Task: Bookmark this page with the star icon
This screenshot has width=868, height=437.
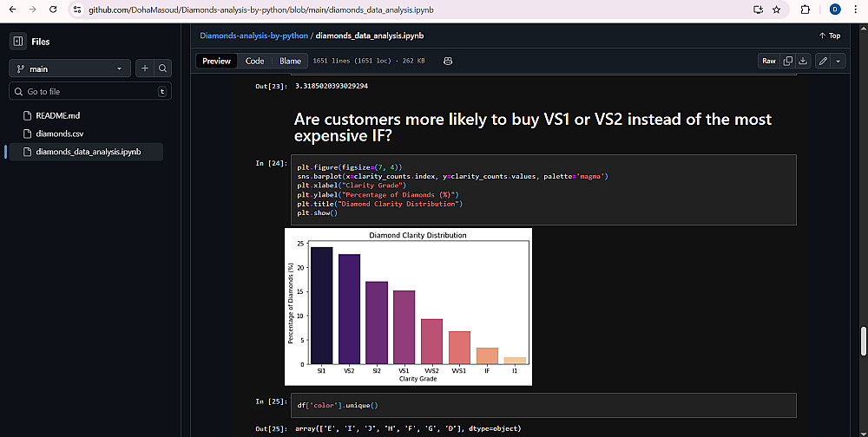Action: (x=776, y=9)
